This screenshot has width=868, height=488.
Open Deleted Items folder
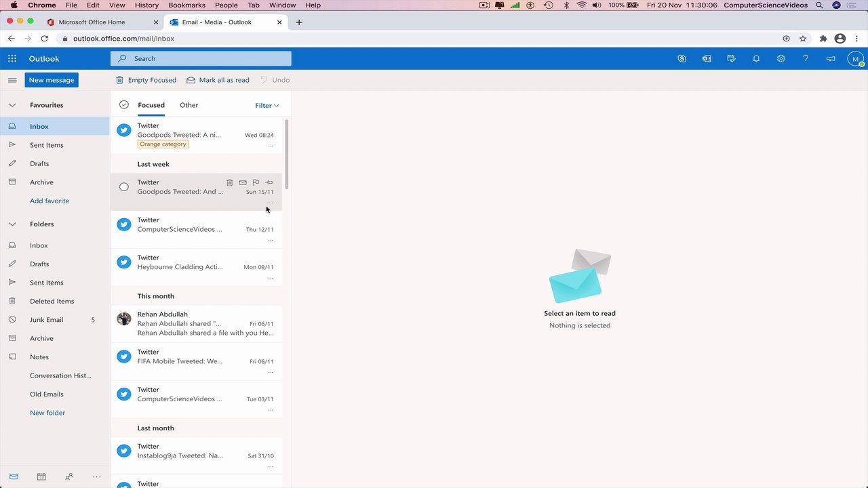pyautogui.click(x=55, y=301)
